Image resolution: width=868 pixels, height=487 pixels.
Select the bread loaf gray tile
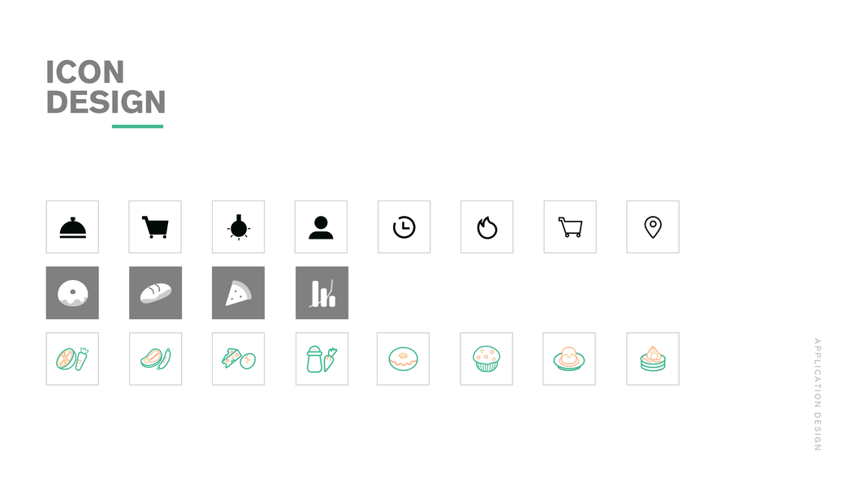(156, 293)
